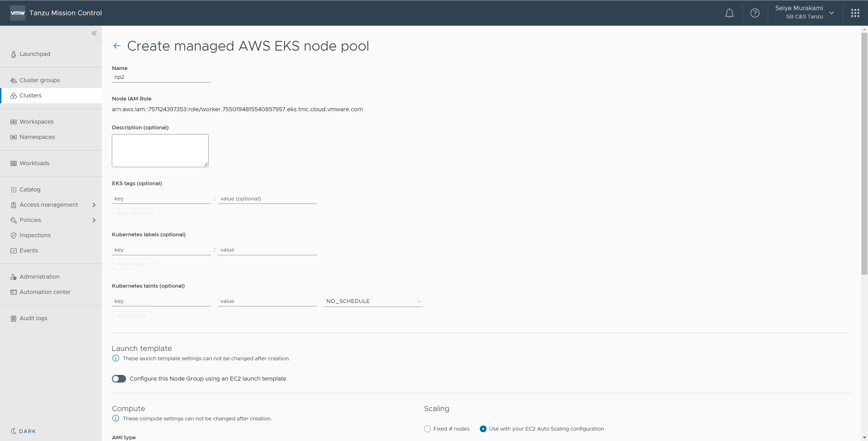Click the compute settings info icon

pos(116,418)
